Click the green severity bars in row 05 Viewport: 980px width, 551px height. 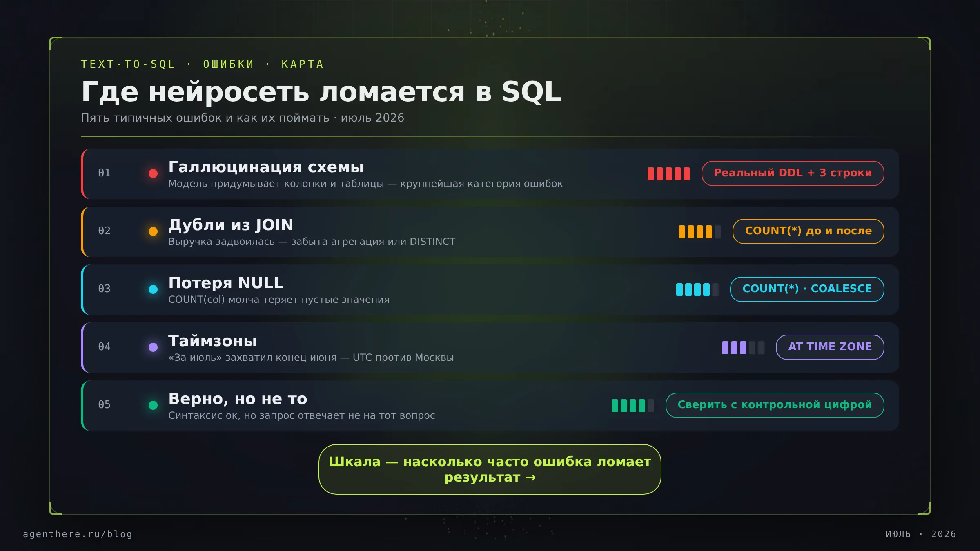coord(633,406)
